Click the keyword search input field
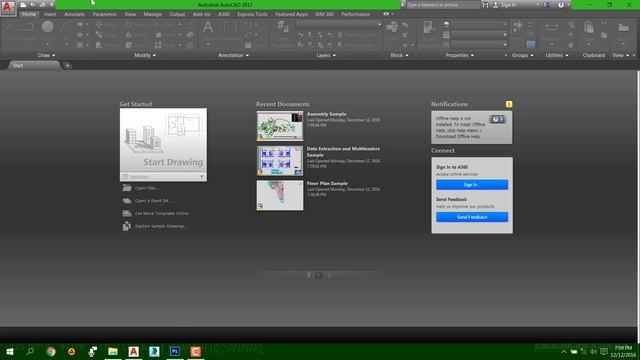Viewport: 640px width, 360px height. pos(442,5)
